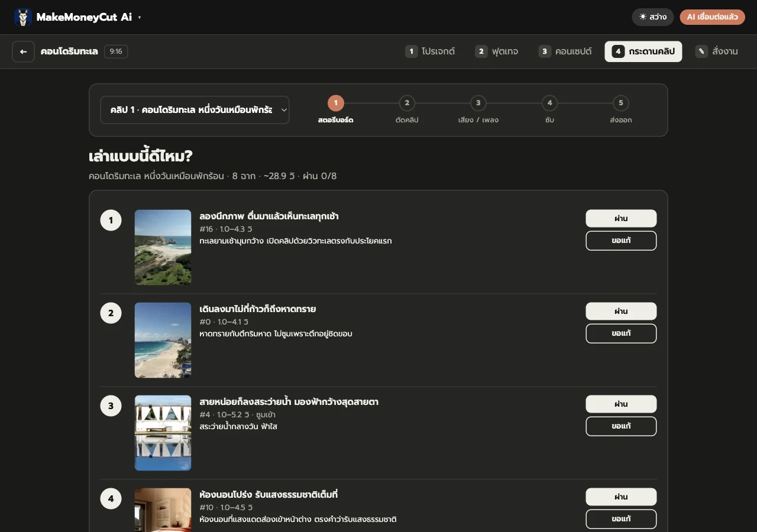Switch to the โปรเจกต์ tab

coord(430,51)
